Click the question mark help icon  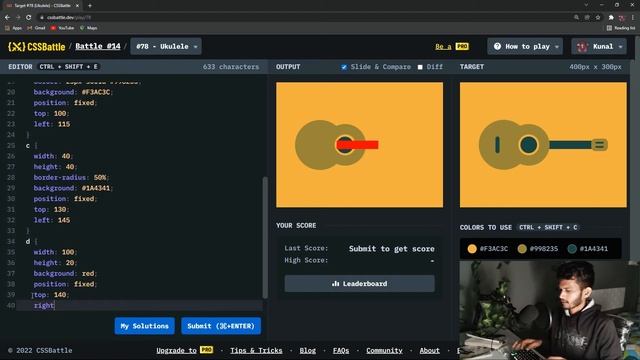(497, 47)
